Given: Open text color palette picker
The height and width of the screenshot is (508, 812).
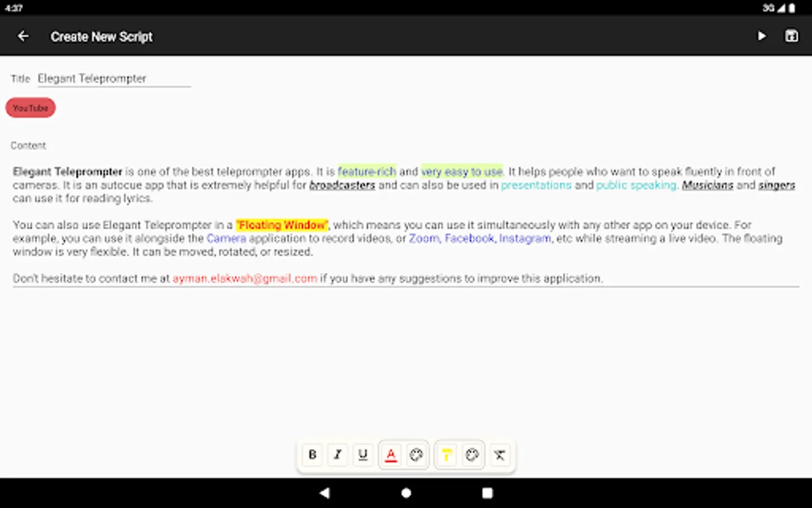Looking at the screenshot, I should pos(416,454).
